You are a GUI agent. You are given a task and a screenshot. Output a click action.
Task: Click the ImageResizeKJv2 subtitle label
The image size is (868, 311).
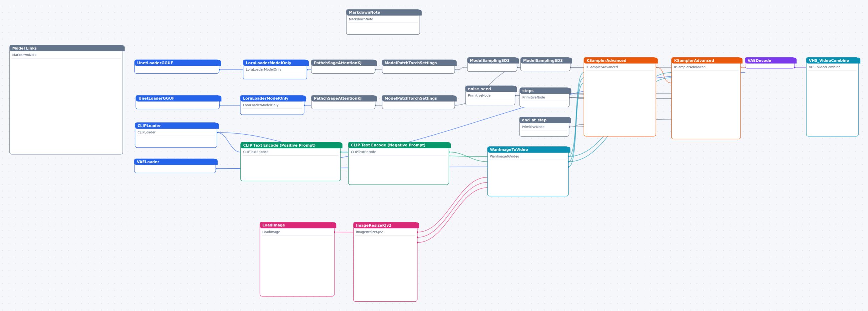(369, 232)
